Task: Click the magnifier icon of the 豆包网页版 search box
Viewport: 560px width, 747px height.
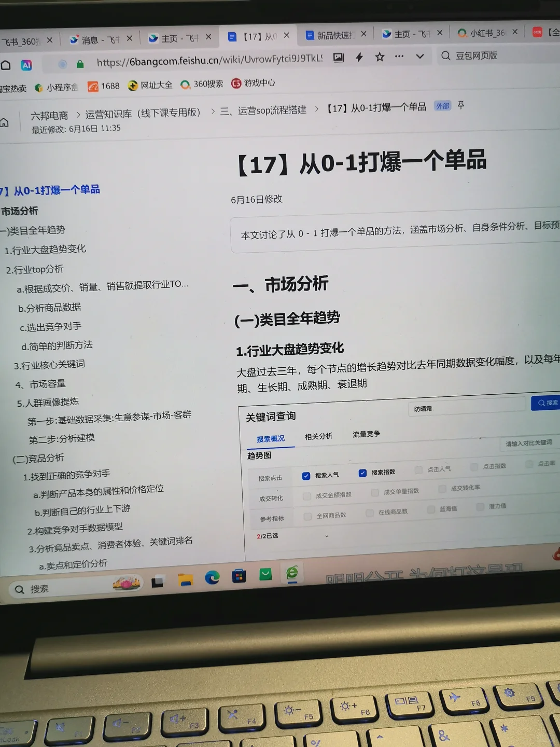Action: coord(445,56)
